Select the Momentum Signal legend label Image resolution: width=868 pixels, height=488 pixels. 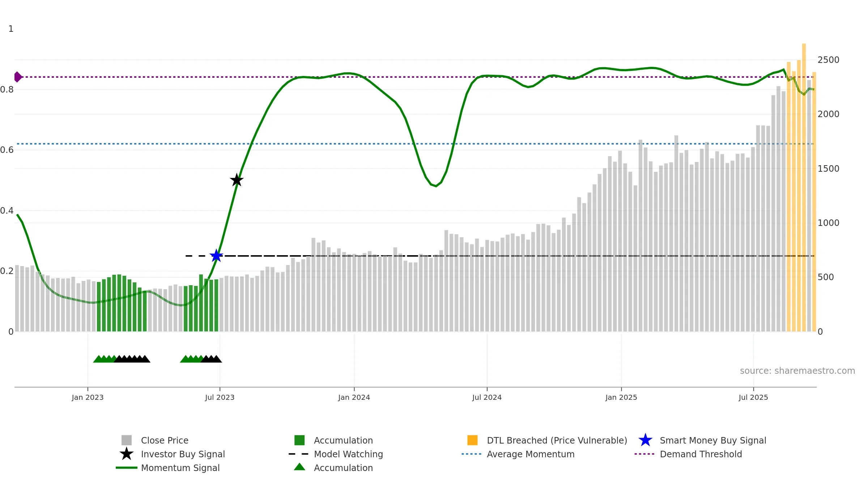(x=180, y=468)
